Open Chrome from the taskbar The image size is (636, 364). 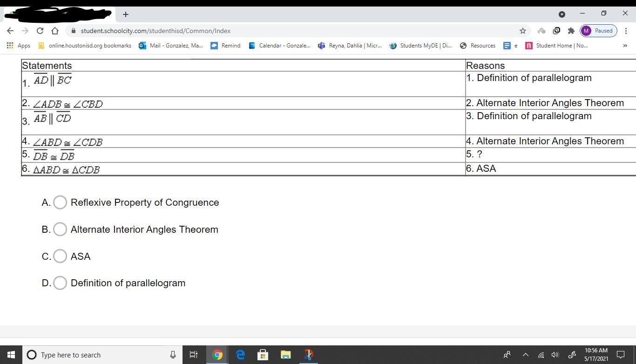point(217,355)
